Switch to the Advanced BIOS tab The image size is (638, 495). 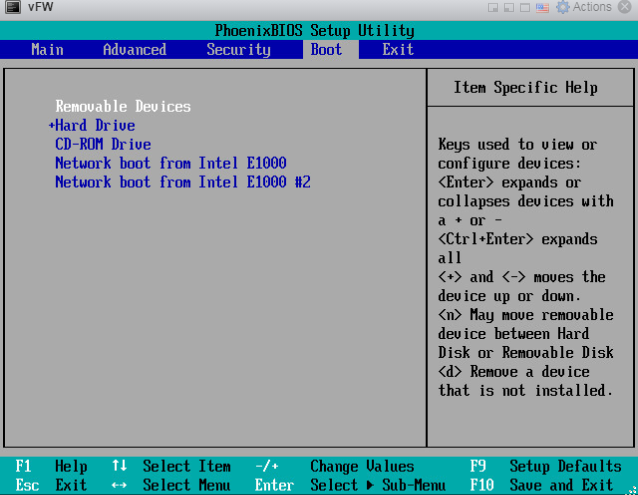click(135, 50)
